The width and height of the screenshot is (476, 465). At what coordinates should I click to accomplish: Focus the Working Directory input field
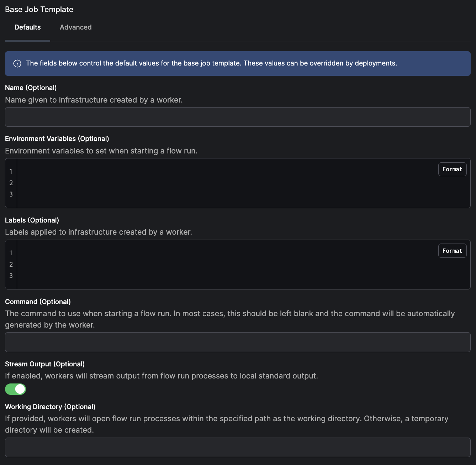pos(238,447)
